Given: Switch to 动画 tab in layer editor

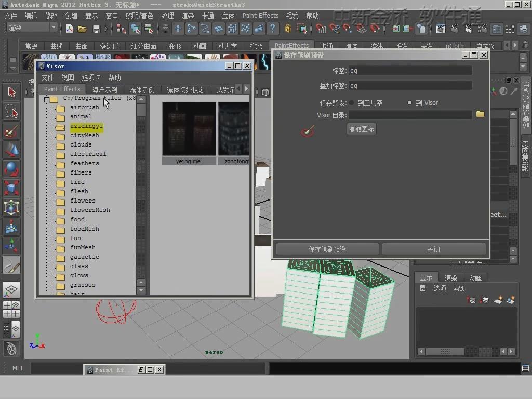Looking at the screenshot, I should (476, 277).
